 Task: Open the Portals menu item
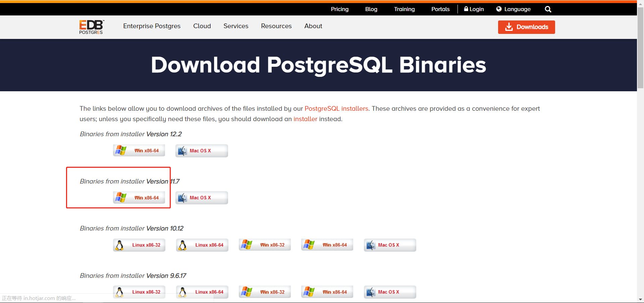(x=440, y=9)
